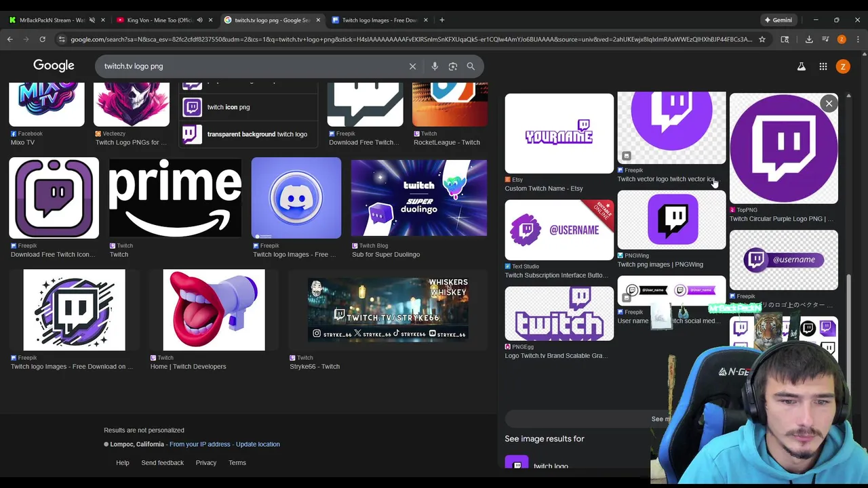868x488 pixels.
Task: Open Google Lens image search
Action: pyautogui.click(x=453, y=66)
